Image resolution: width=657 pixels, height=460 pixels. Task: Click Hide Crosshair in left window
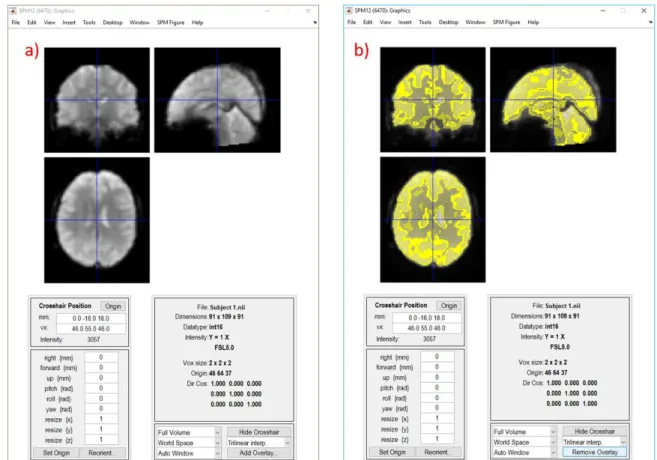point(259,432)
